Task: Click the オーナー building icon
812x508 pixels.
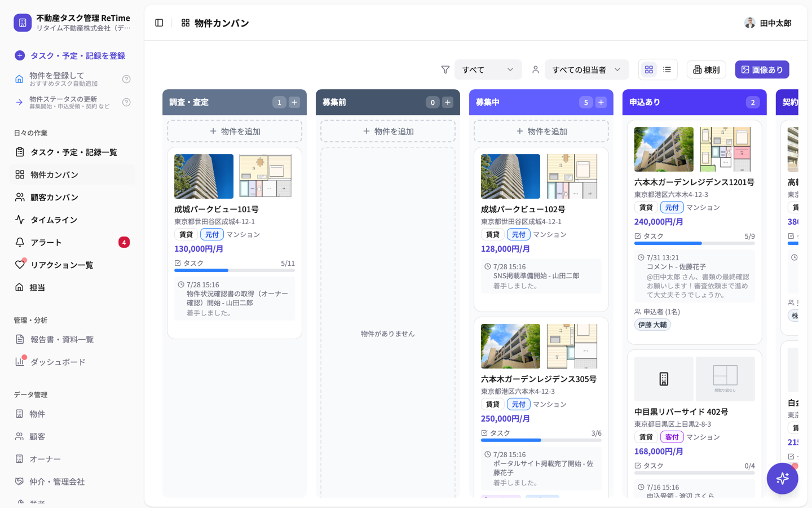Action: 20,459
